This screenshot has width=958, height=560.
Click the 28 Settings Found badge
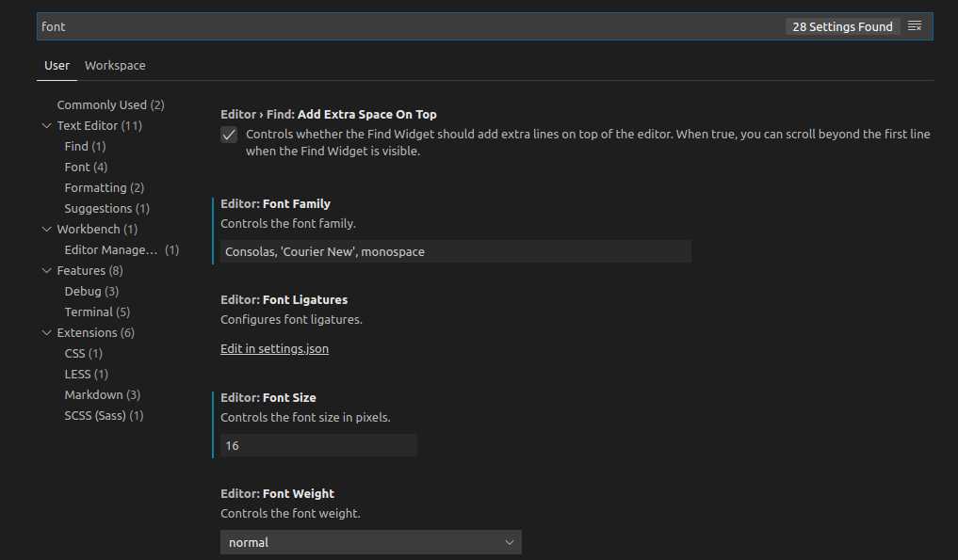pyautogui.click(x=842, y=26)
